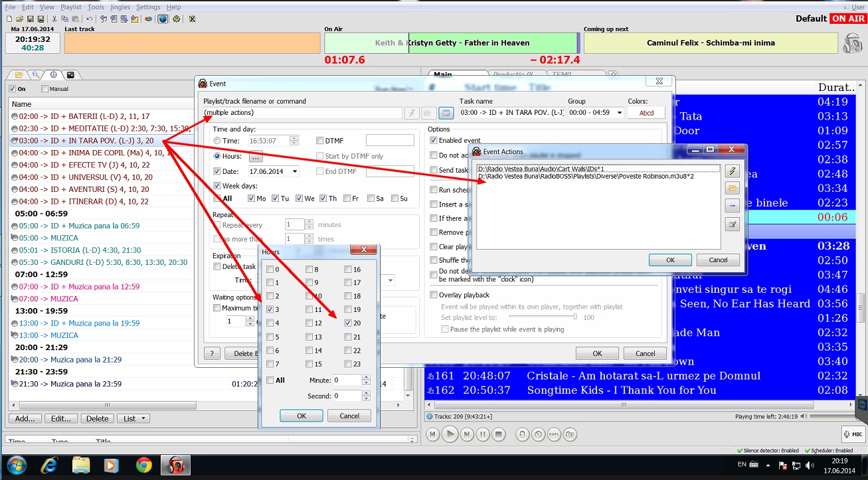Uncheck the Enabled event checkbox
This screenshot has width=868, height=480.
click(x=434, y=141)
